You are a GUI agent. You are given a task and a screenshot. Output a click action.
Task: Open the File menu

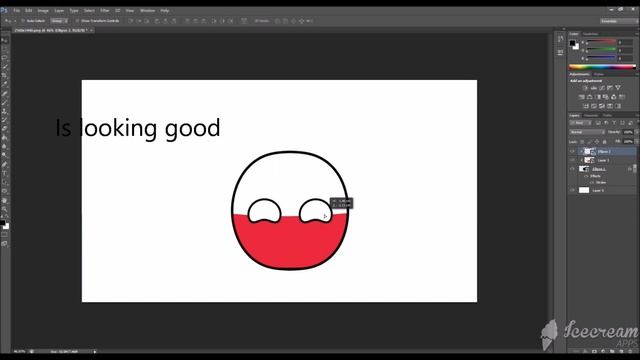(16, 11)
